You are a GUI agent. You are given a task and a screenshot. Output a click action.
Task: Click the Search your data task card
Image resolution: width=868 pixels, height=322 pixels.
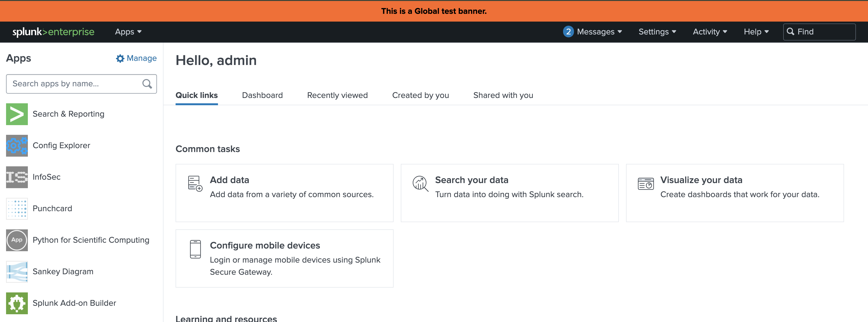click(x=509, y=193)
